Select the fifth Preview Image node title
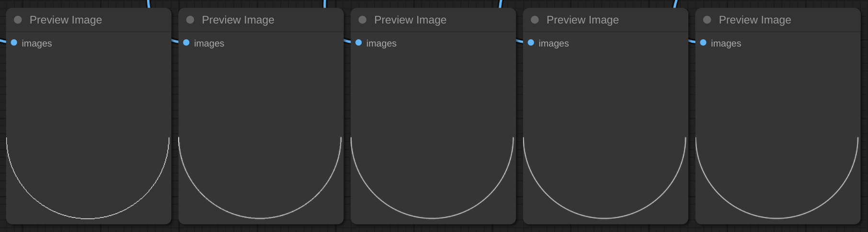The width and height of the screenshot is (868, 232). click(755, 20)
